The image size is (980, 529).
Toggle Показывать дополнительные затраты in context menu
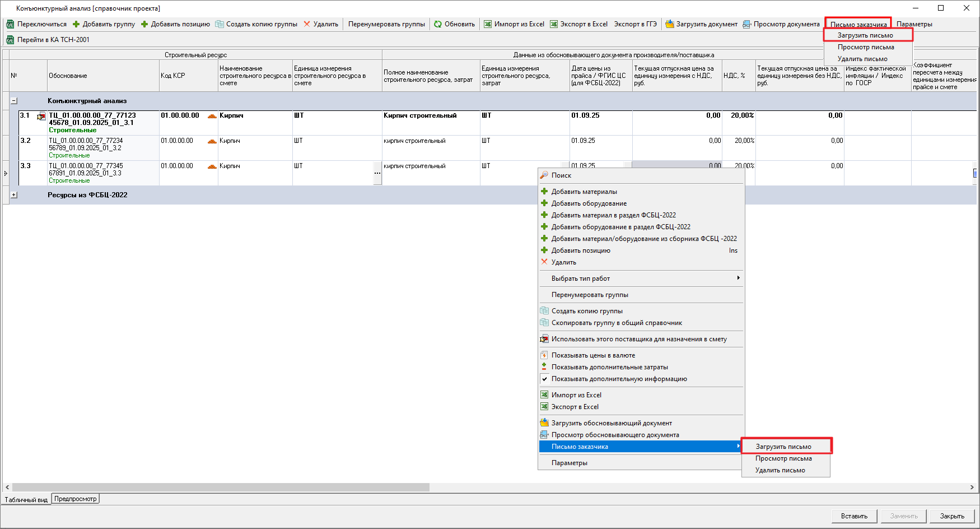(x=609, y=367)
